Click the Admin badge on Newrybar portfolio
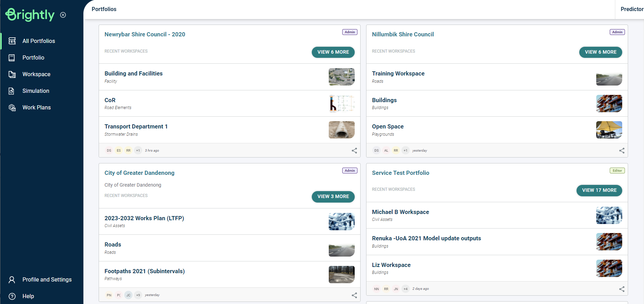The width and height of the screenshot is (644, 304). click(350, 32)
